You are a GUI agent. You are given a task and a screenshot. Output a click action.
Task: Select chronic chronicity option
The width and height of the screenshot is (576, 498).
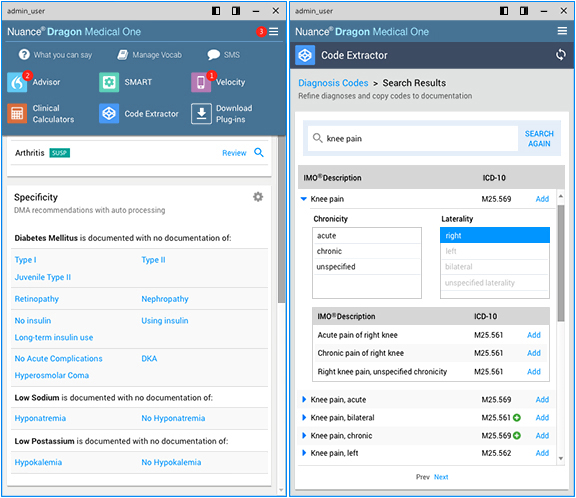point(367,251)
